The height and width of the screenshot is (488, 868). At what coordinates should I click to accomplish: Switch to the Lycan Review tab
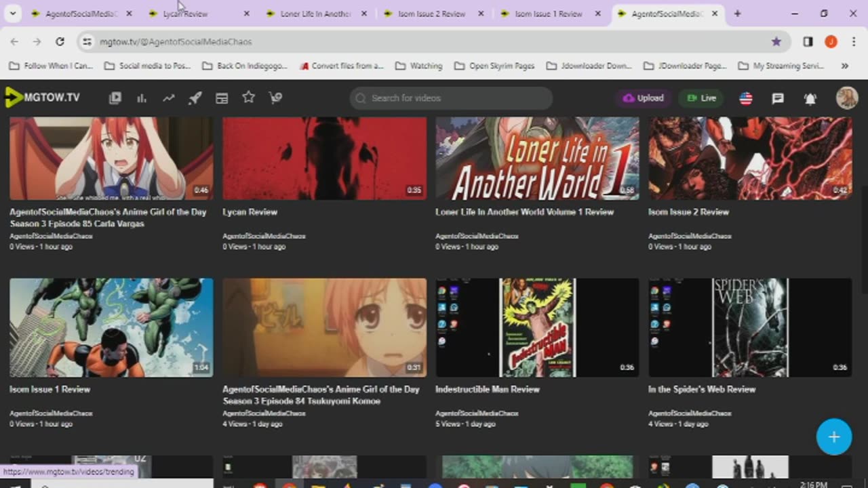(196, 14)
